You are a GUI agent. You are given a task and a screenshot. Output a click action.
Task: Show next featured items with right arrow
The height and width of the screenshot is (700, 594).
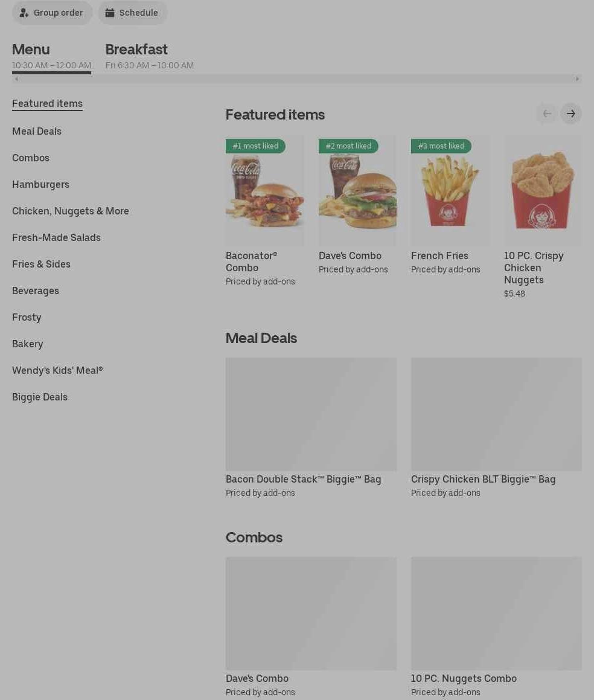pos(571,114)
